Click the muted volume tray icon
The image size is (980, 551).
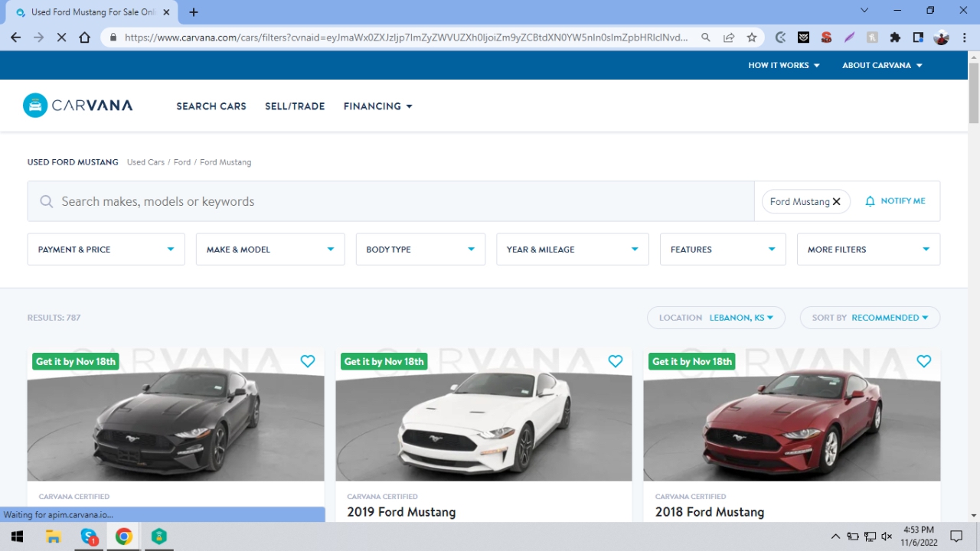pyautogui.click(x=887, y=536)
